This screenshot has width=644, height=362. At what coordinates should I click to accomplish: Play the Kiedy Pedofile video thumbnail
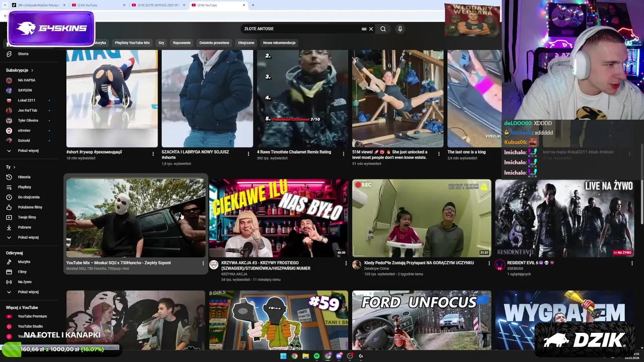[422, 218]
